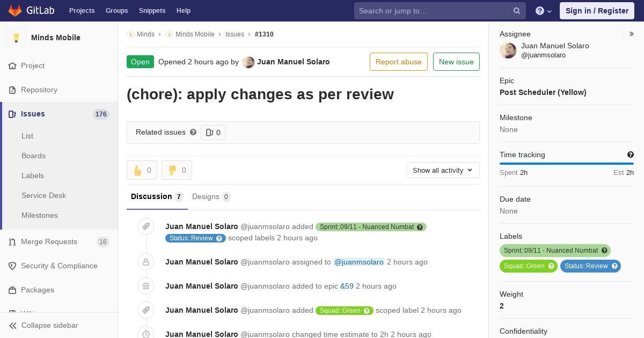Click the related issues count badge
The image size is (644, 338).
[x=213, y=133]
